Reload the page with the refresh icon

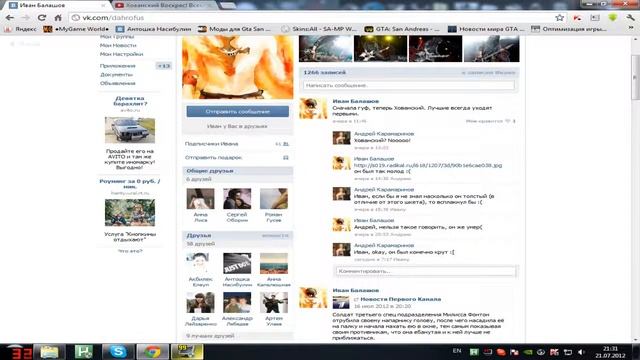pos(42,18)
